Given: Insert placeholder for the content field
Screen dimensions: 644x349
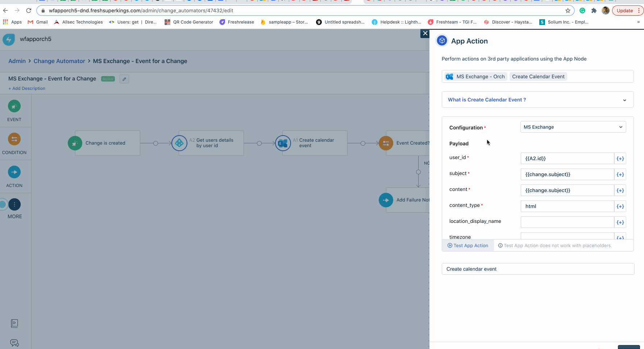Looking at the screenshot, I should click(x=620, y=190).
